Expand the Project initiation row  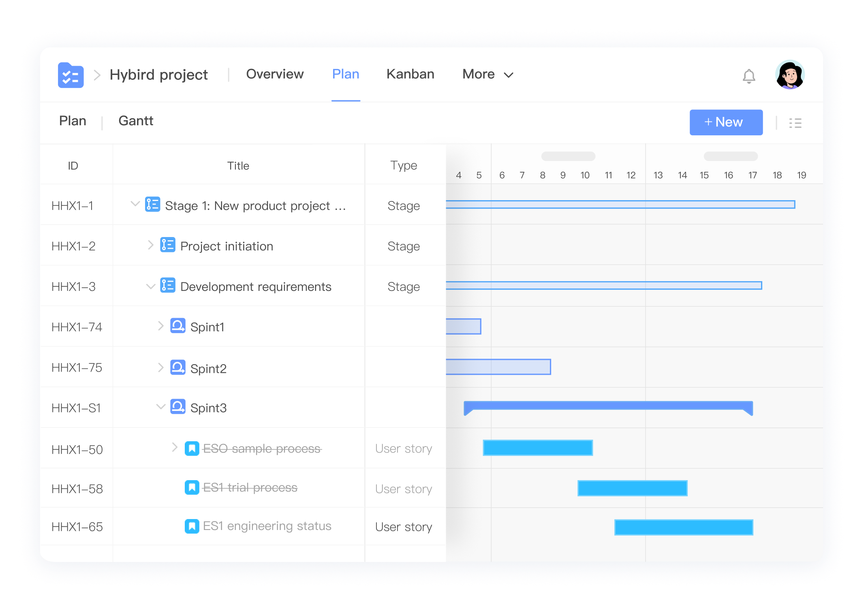(150, 245)
